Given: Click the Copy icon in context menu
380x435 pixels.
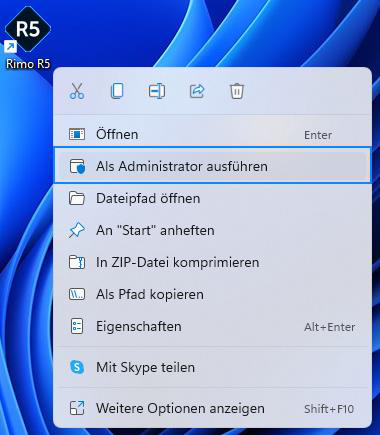Looking at the screenshot, I should [x=117, y=91].
